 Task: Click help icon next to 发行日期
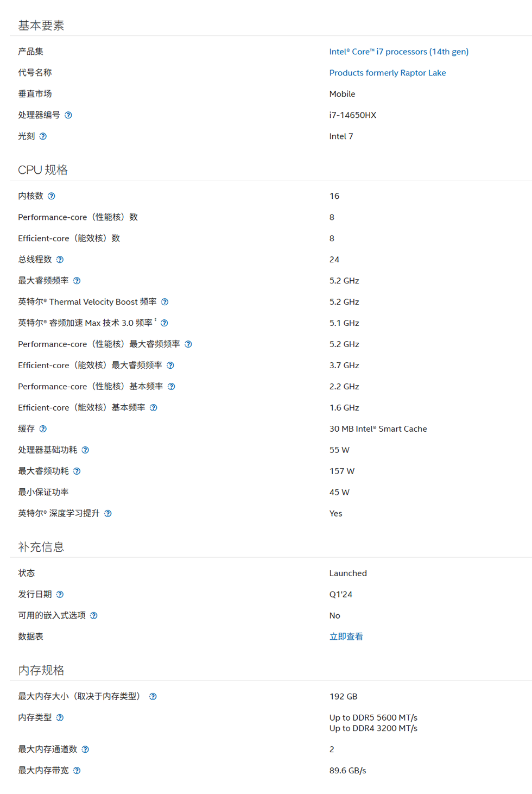pyautogui.click(x=60, y=595)
